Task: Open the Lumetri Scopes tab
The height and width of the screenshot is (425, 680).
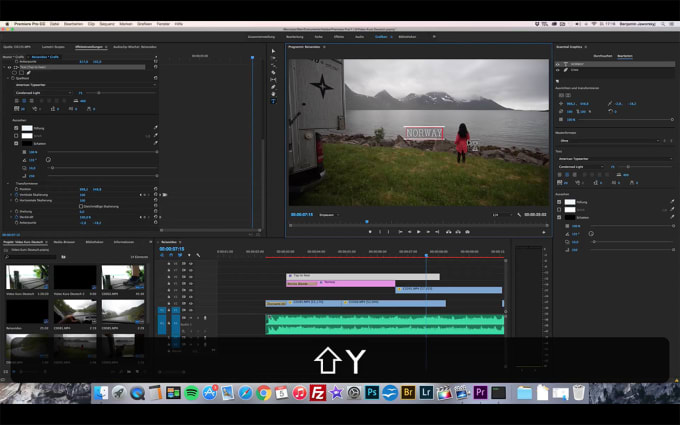Action: (53, 47)
